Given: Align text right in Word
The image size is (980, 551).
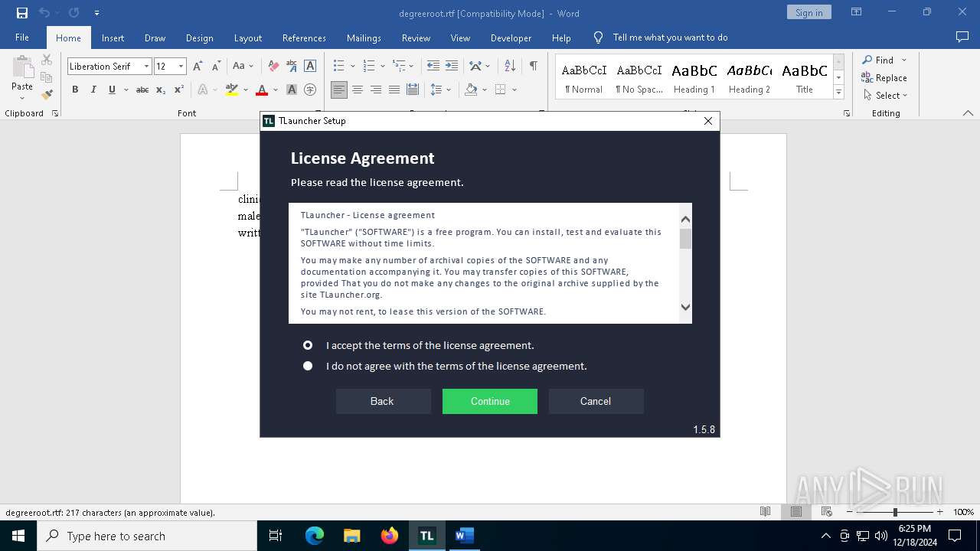Looking at the screenshot, I should pyautogui.click(x=376, y=90).
